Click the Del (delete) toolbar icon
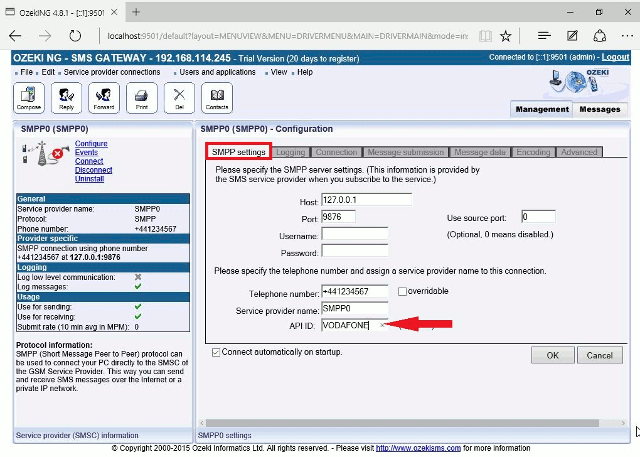The height and width of the screenshot is (457, 640). (x=179, y=99)
